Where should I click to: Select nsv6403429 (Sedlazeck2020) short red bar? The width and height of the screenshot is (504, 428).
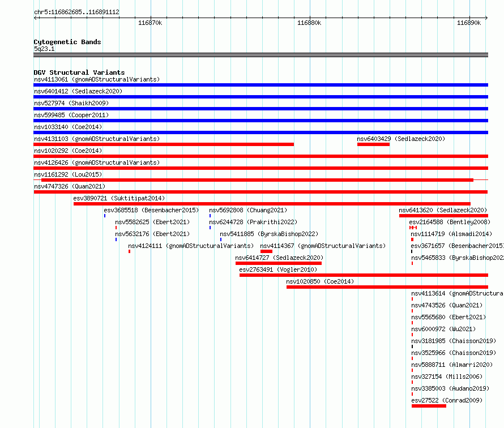click(x=373, y=144)
